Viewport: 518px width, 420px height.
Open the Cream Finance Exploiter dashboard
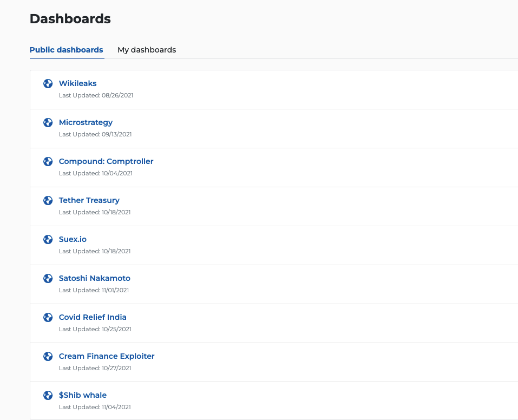[107, 356]
